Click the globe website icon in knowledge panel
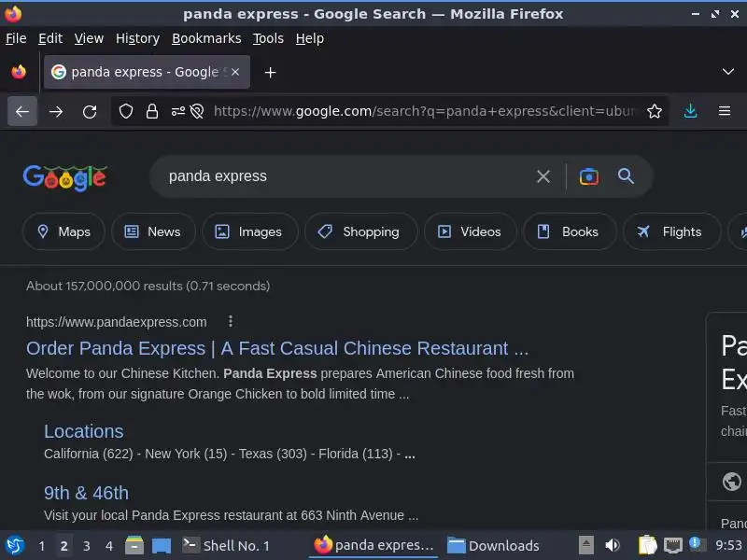Image resolution: width=747 pixels, height=560 pixels. click(731, 482)
